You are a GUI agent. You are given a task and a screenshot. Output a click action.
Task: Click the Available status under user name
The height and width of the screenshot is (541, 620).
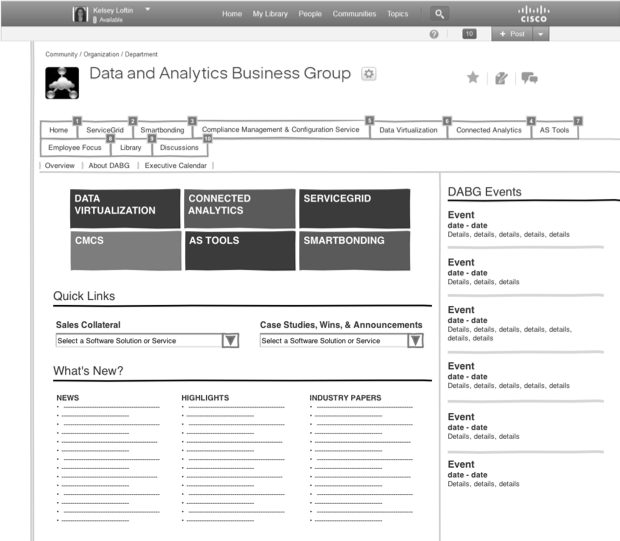[x=108, y=20]
